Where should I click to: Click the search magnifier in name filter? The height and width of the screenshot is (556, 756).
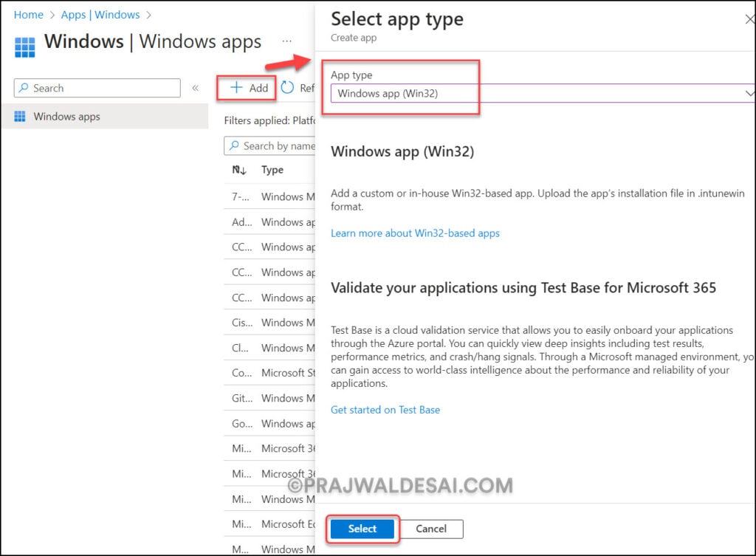pos(234,145)
